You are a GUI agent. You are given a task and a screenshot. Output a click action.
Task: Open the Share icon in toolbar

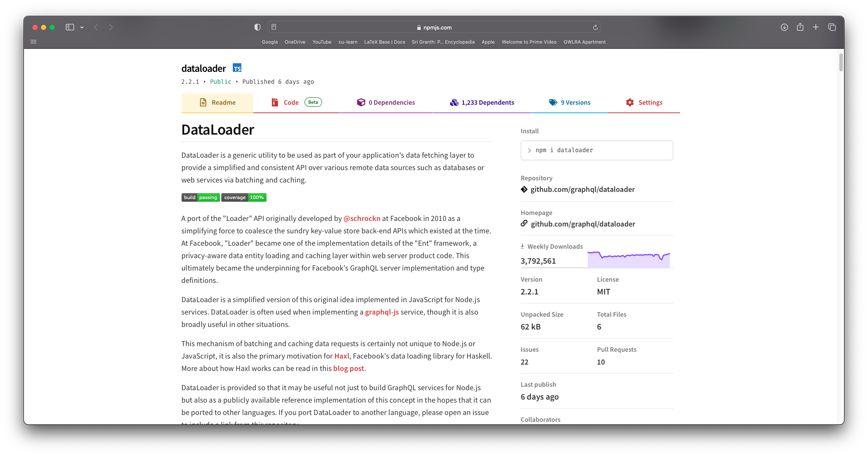[x=800, y=27]
